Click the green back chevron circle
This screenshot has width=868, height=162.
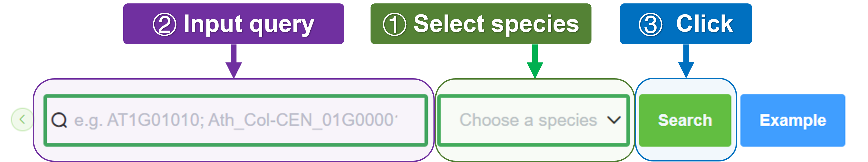click(x=22, y=120)
